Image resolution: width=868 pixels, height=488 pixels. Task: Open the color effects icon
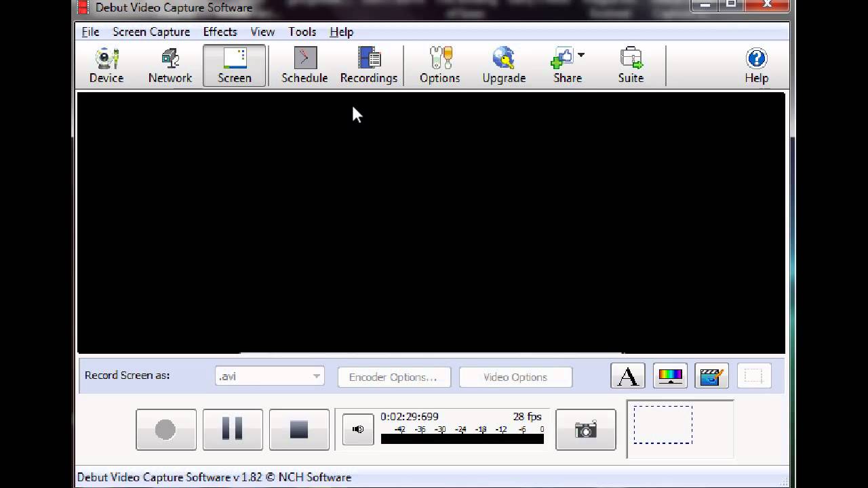click(x=670, y=376)
